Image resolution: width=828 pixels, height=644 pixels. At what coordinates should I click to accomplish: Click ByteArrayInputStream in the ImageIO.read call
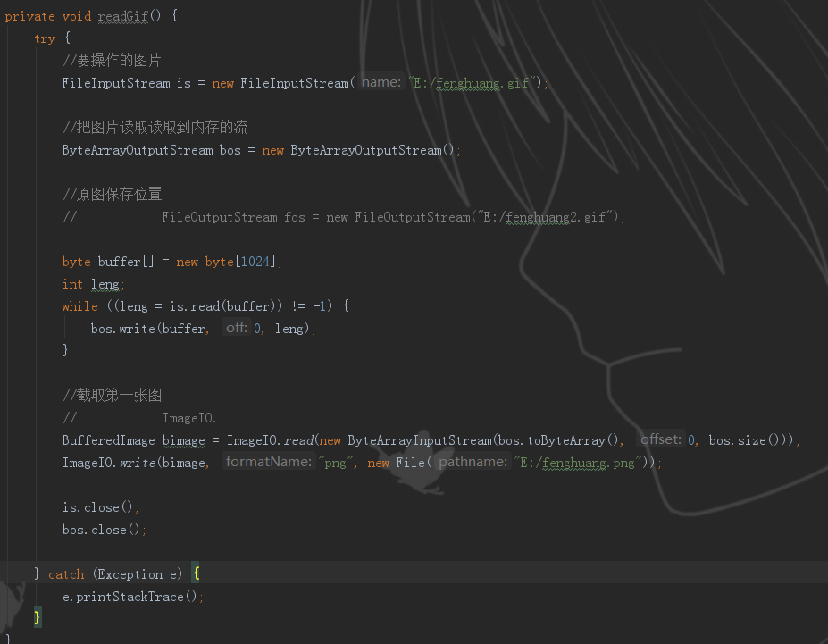click(420, 440)
